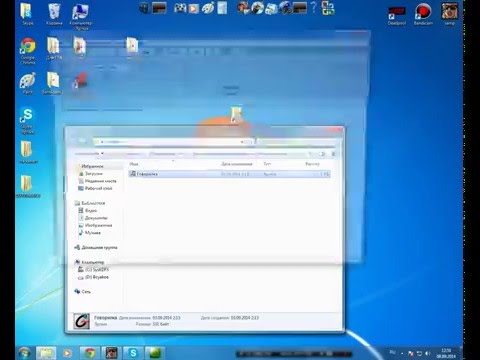Sort files by the Размер column header

click(x=312, y=164)
